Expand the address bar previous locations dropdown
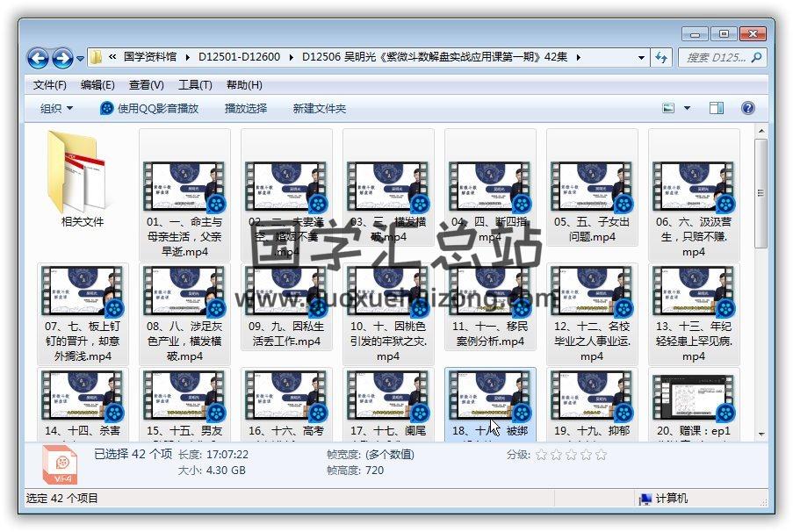 click(x=641, y=58)
